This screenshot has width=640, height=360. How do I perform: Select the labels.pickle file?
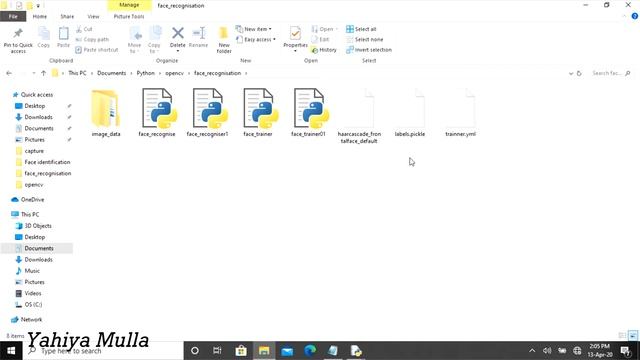click(x=410, y=113)
